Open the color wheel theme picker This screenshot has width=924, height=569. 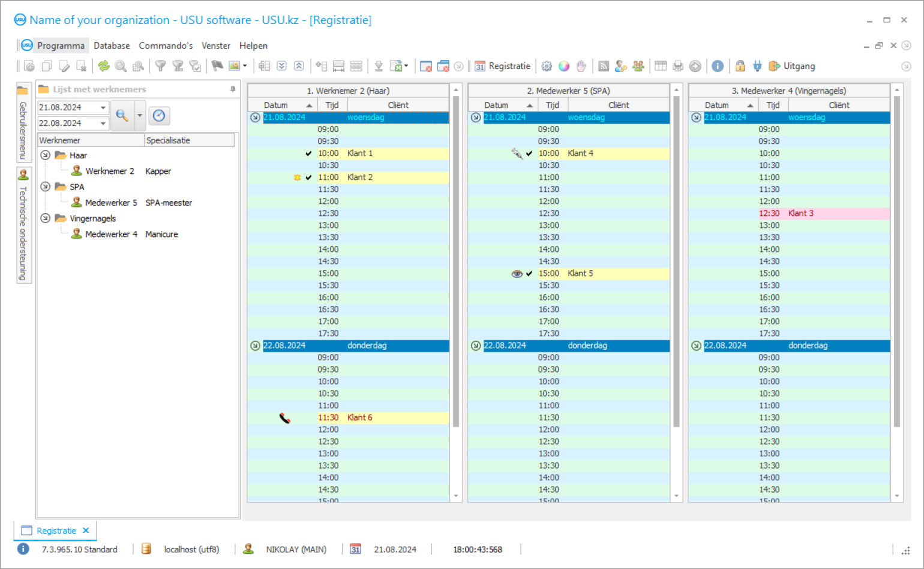point(564,66)
